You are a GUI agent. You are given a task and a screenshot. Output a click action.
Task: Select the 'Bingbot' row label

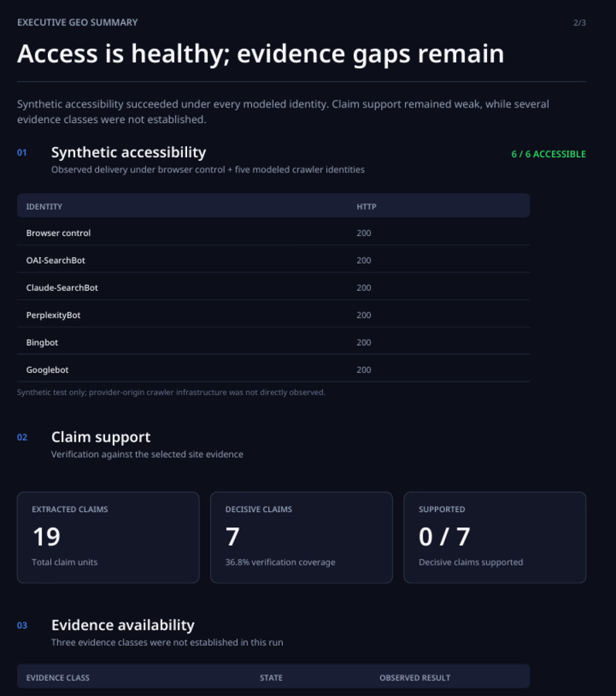(x=43, y=343)
